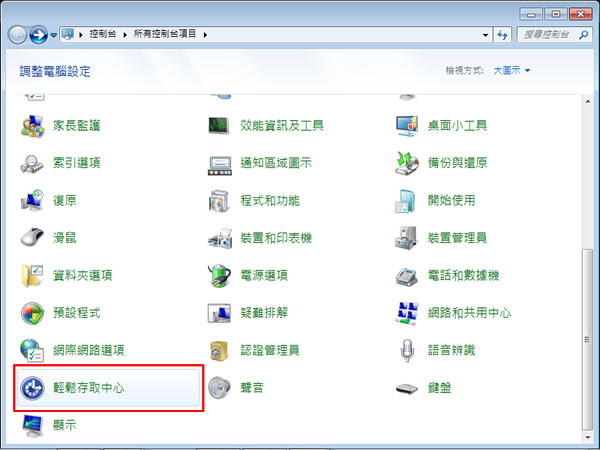Open the 網路和共用中心 icon
This screenshot has width=600, height=450.
coord(406,313)
